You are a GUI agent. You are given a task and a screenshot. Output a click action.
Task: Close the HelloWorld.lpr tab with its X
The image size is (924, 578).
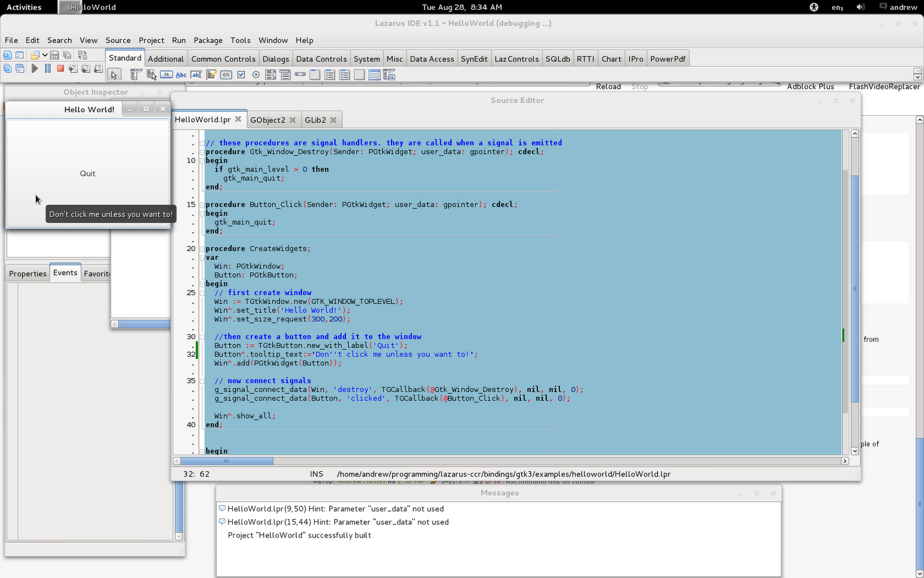(238, 119)
